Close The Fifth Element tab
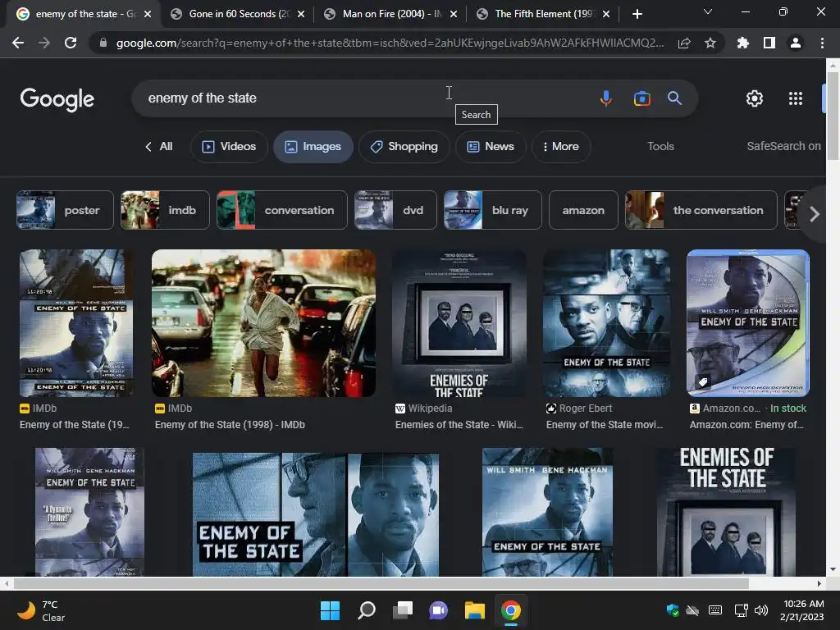Viewport: 840px width, 630px height. coord(606,14)
